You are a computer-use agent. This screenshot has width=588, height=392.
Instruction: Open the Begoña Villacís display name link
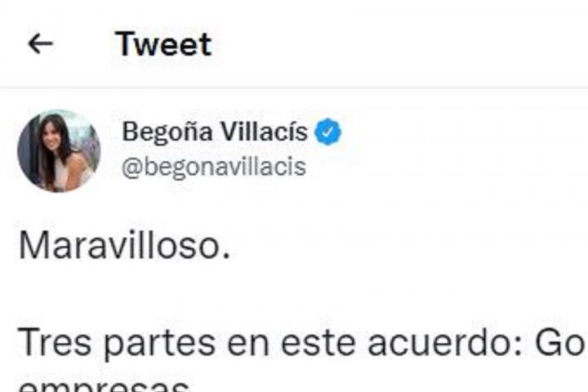215,131
